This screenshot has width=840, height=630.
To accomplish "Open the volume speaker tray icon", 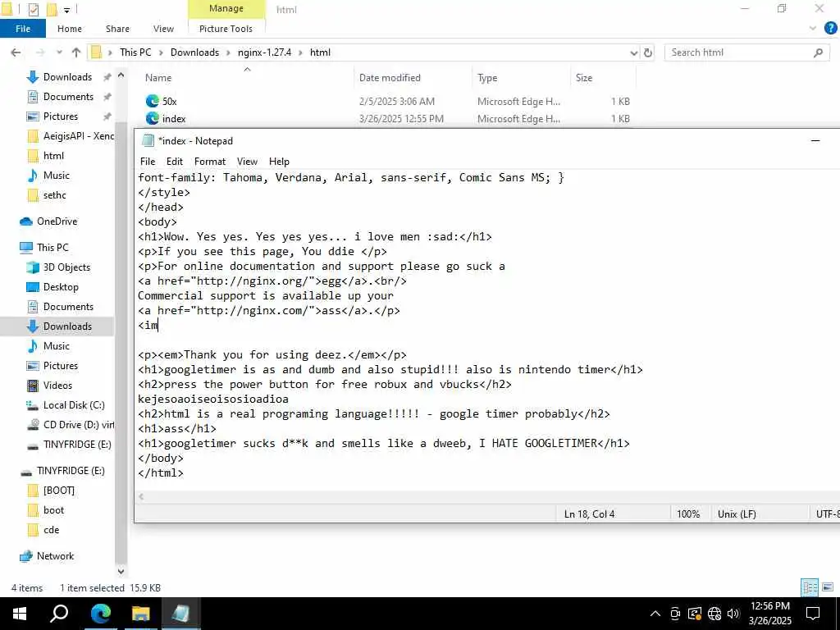I will pyautogui.click(x=733, y=614).
